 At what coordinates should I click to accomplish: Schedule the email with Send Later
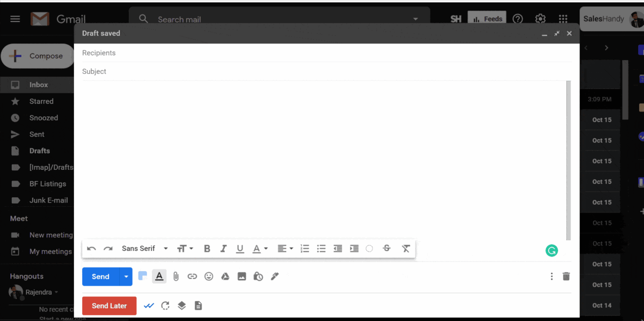click(x=109, y=305)
